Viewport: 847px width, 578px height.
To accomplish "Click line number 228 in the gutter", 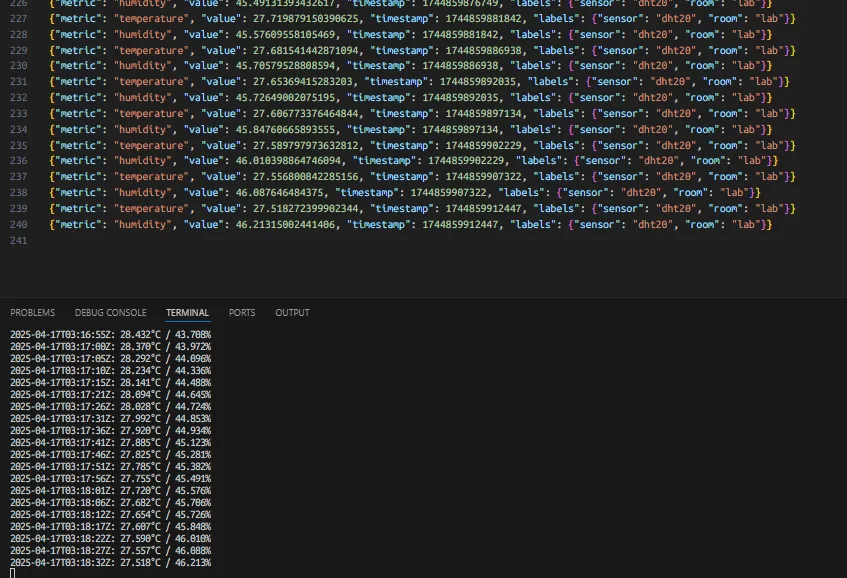I will click(x=16, y=33).
